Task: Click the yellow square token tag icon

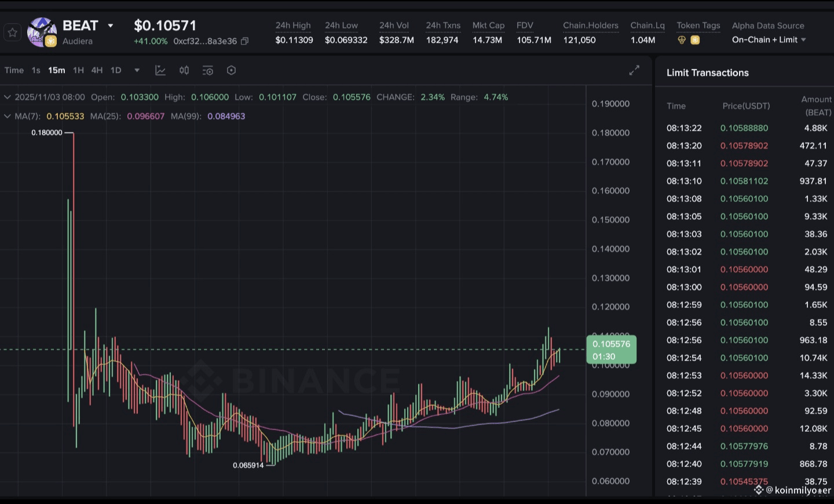Action: [695, 40]
